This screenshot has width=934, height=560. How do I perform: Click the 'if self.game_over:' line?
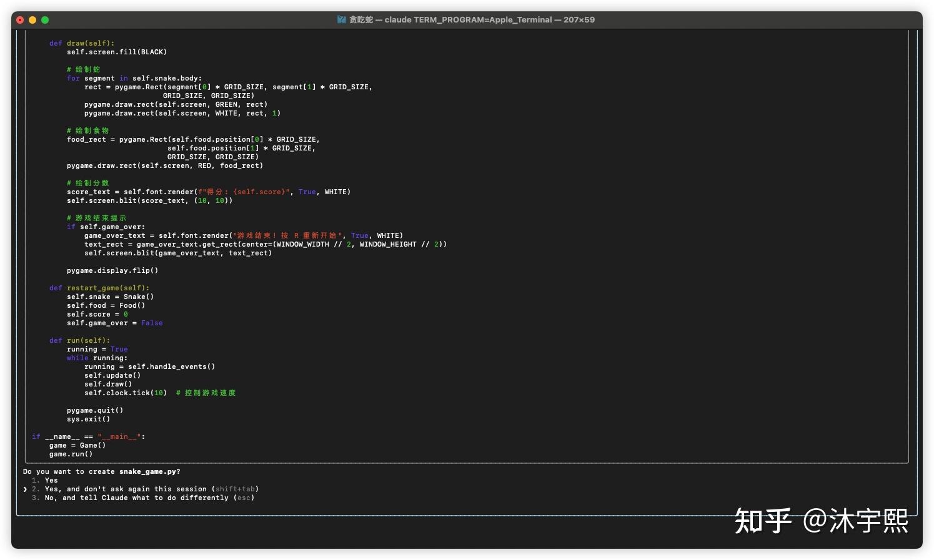pos(106,227)
